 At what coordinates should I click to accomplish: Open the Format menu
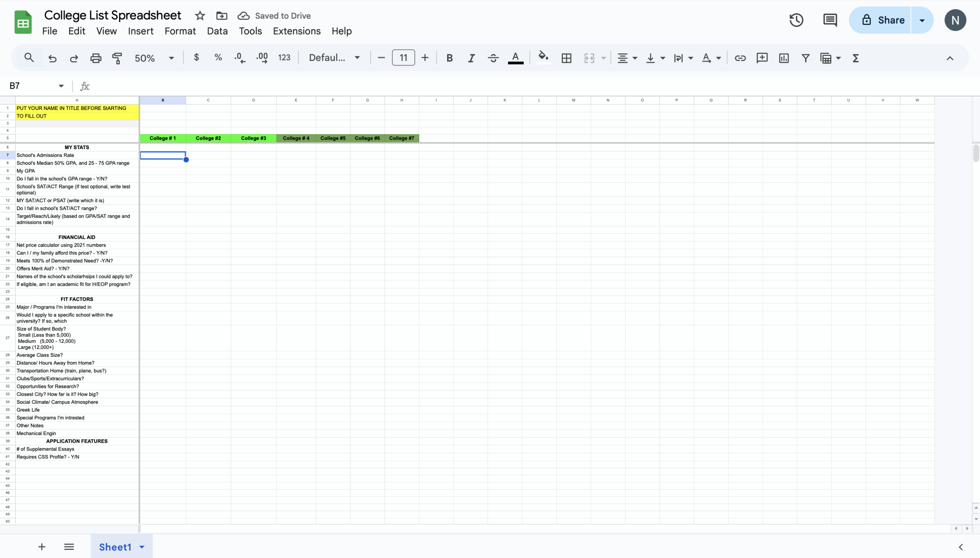coord(180,31)
